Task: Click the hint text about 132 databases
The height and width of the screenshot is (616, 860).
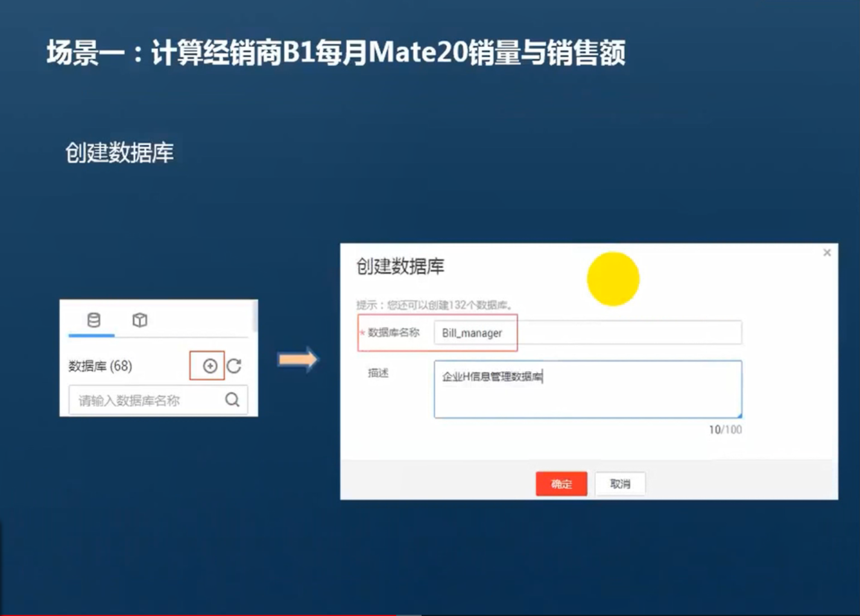Action: tap(434, 305)
